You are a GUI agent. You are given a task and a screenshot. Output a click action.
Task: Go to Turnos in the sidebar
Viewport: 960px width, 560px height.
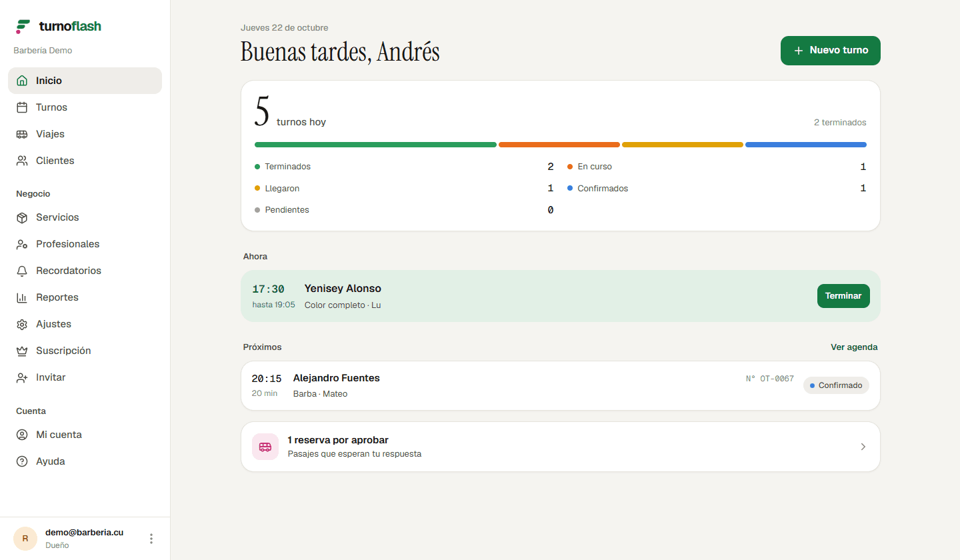[85, 107]
